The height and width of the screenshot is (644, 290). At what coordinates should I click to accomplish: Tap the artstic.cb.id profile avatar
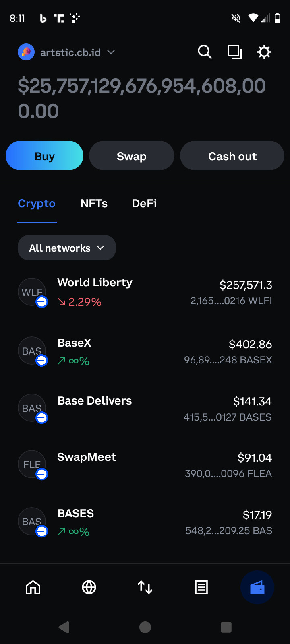click(26, 52)
